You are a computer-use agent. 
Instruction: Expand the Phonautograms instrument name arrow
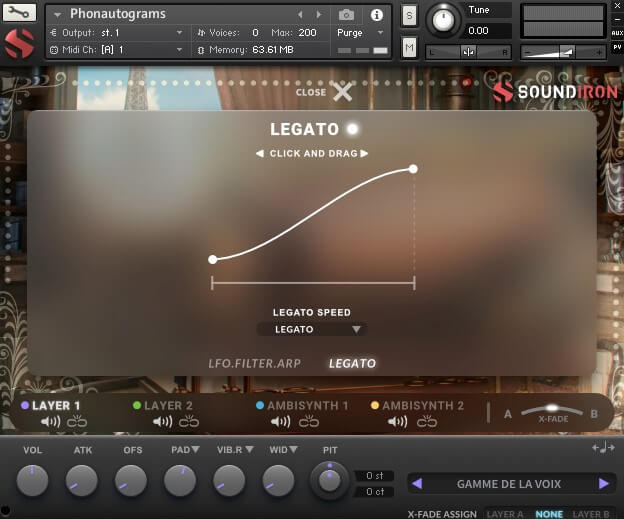point(58,15)
